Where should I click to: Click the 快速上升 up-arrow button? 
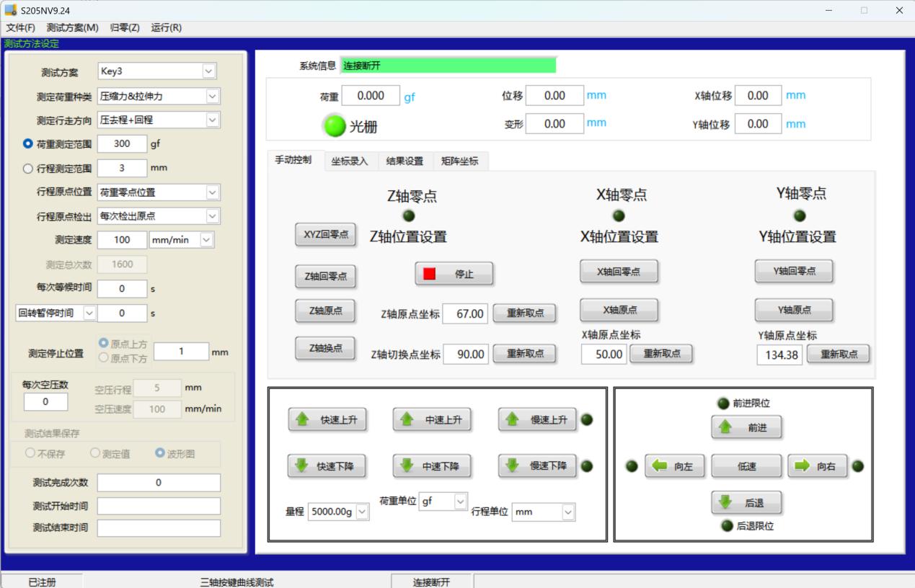(327, 419)
